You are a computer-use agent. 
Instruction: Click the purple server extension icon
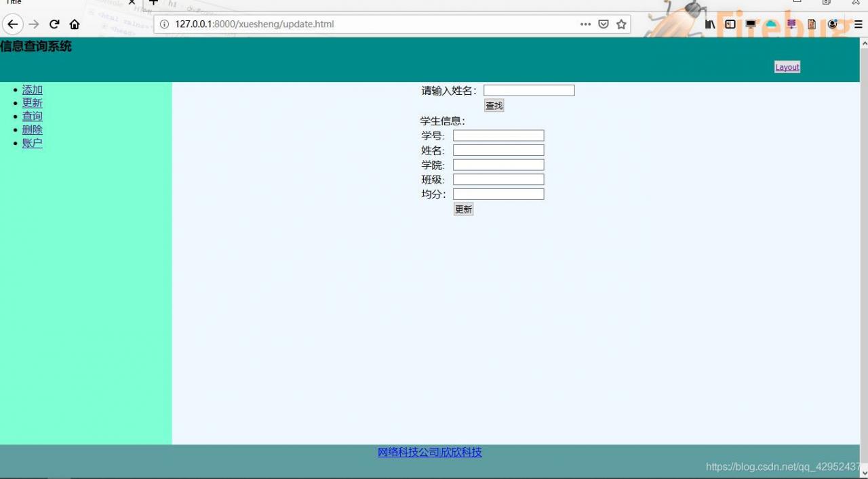pos(791,24)
